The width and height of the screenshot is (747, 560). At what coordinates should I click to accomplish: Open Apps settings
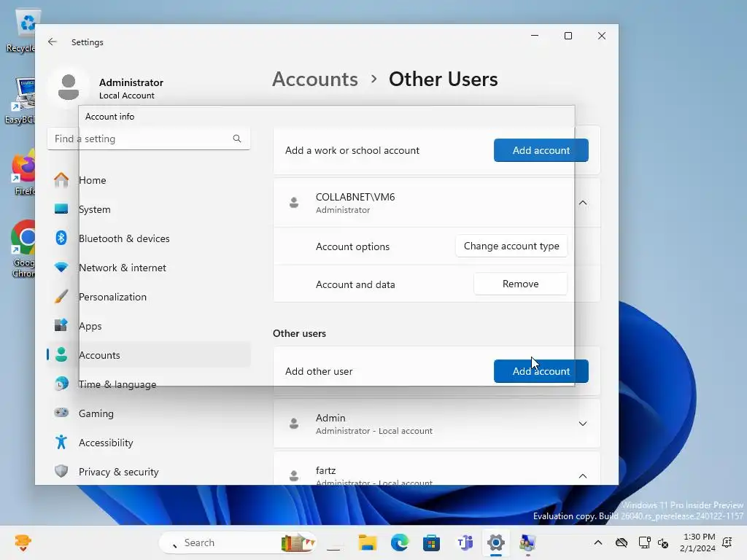149,326
